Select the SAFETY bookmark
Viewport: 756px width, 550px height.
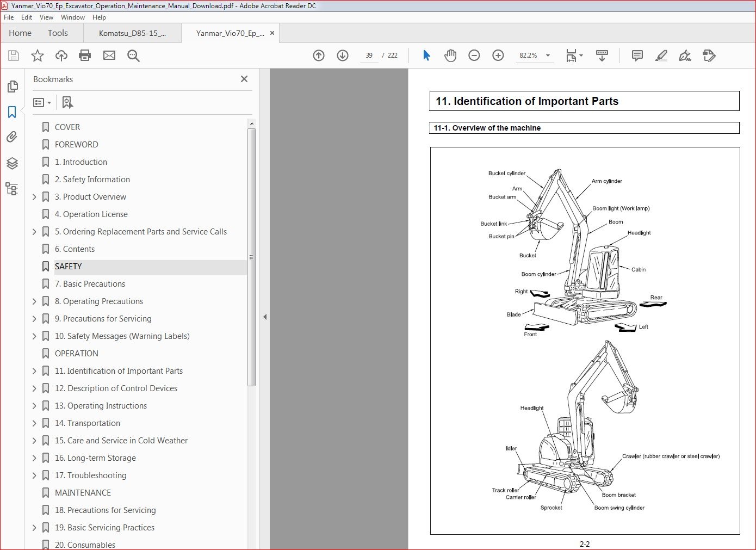pyautogui.click(x=69, y=267)
